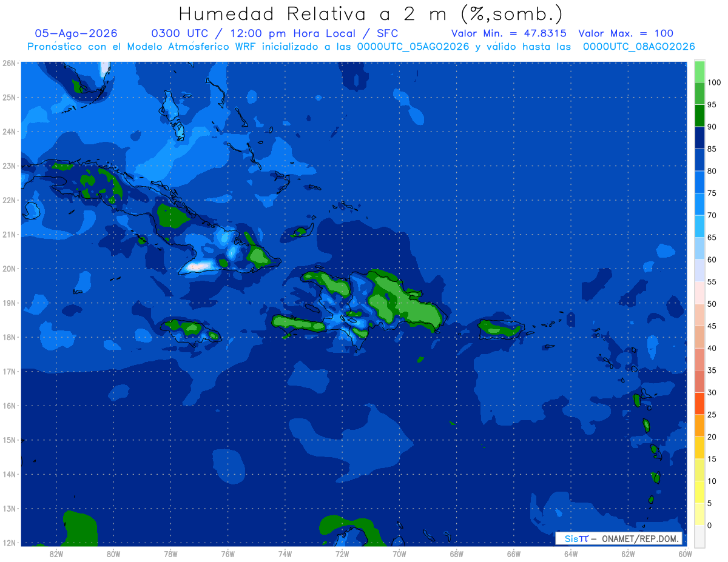Click the '15N' latitude label
The height and width of the screenshot is (562, 728).
tap(8, 440)
